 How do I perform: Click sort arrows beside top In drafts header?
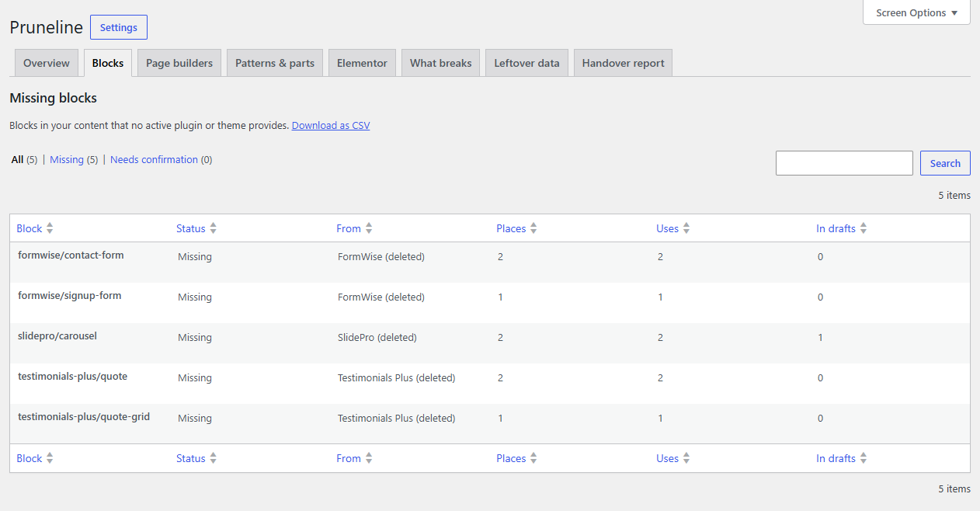coord(864,228)
